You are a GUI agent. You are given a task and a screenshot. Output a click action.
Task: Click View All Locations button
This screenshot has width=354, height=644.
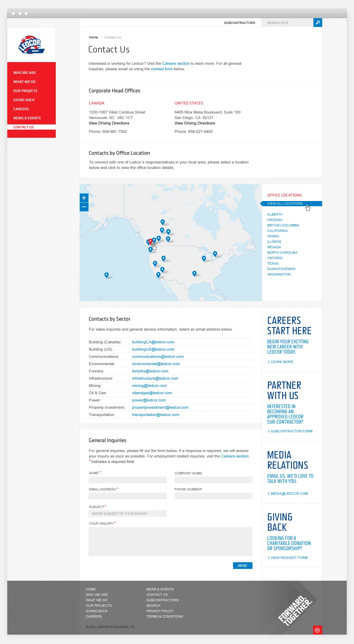point(291,203)
